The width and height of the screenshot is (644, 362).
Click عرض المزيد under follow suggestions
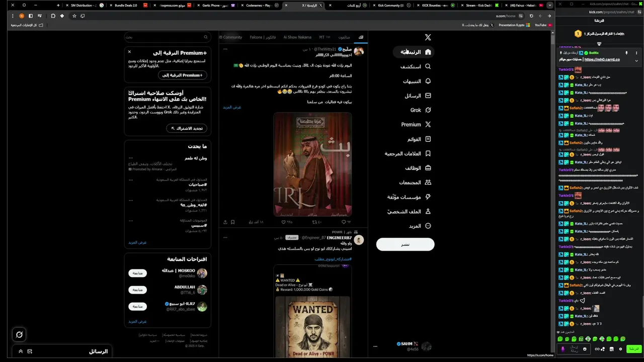pyautogui.click(x=137, y=321)
